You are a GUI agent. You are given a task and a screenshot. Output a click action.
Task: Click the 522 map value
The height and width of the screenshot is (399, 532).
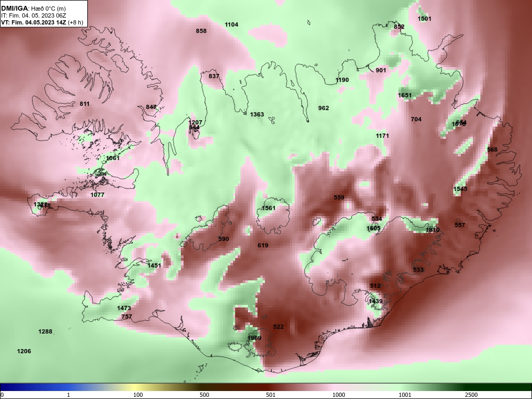pos(278,327)
